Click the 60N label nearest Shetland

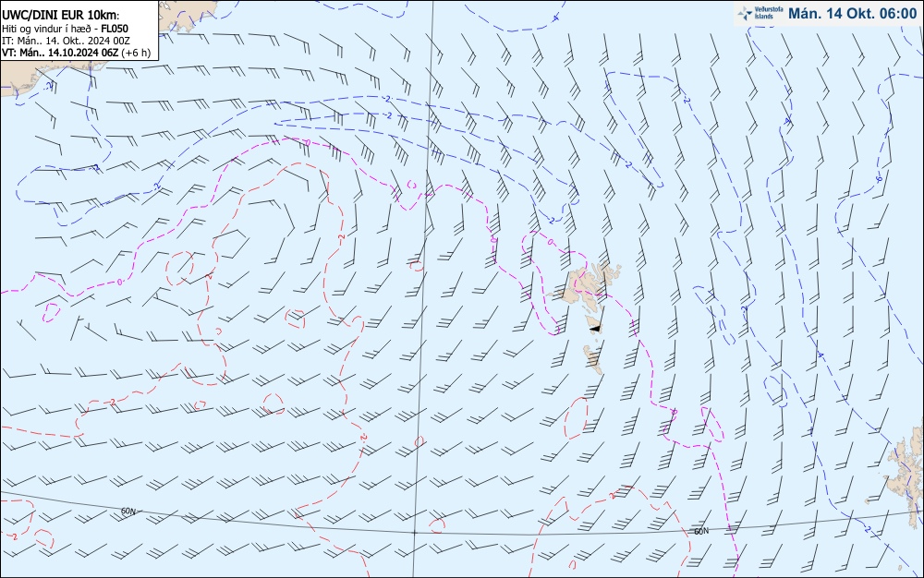(x=701, y=532)
